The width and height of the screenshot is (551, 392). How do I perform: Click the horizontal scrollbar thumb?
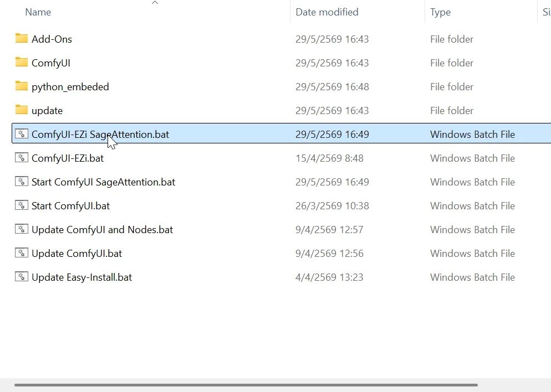click(x=246, y=385)
